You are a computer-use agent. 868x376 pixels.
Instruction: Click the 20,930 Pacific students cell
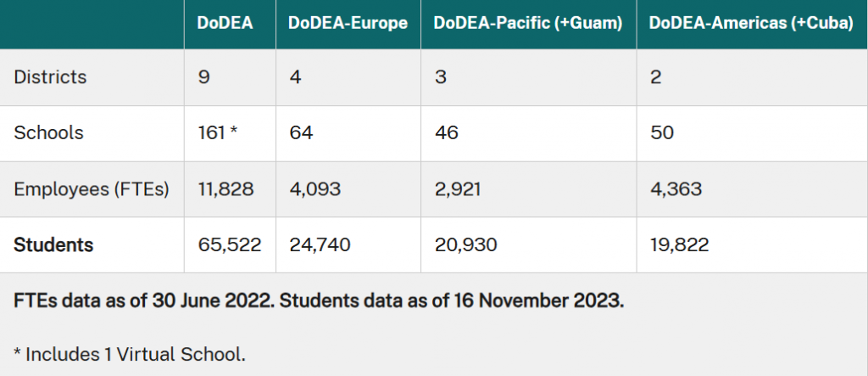[x=465, y=245]
